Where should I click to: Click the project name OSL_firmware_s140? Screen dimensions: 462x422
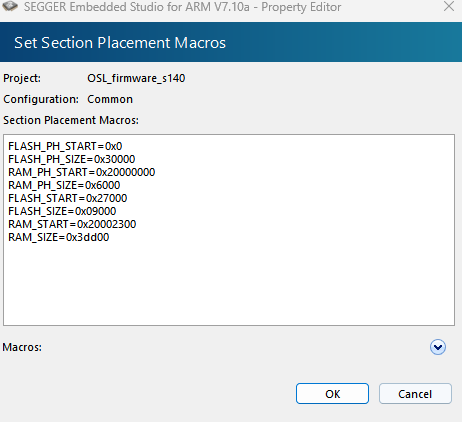(x=136, y=78)
